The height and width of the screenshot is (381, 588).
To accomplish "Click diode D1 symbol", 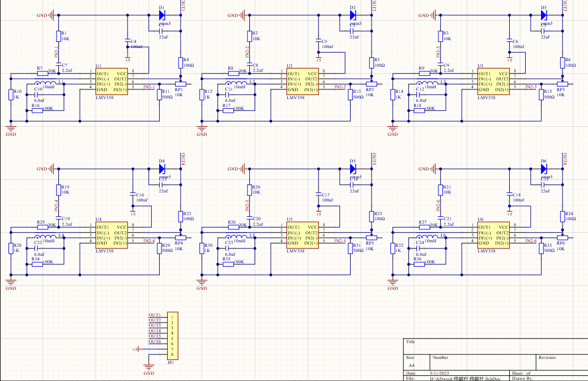I will 162,15.
